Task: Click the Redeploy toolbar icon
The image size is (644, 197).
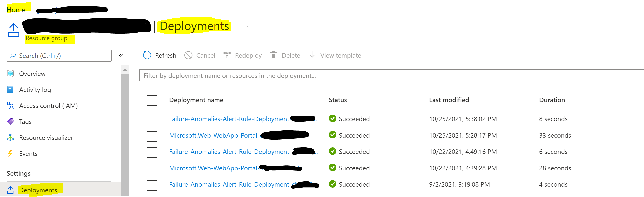Action: (x=227, y=55)
